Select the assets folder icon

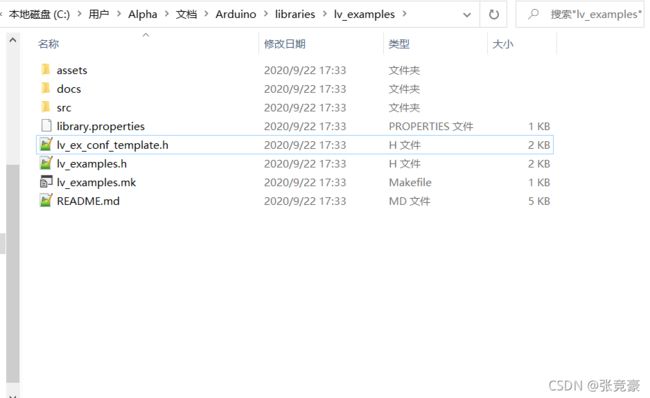[x=46, y=69]
